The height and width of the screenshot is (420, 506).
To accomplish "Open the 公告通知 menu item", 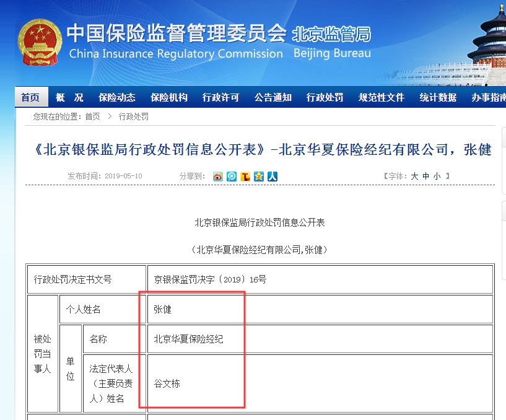I will coord(273,97).
